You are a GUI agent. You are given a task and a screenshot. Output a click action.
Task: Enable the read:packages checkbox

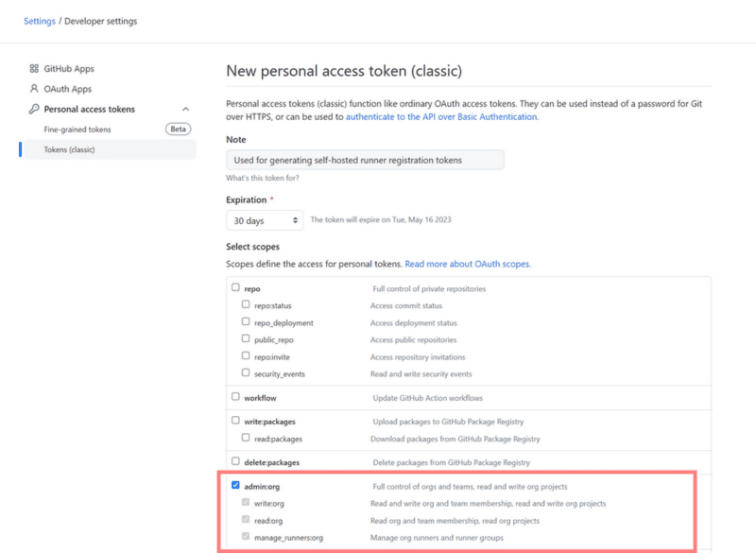246,438
